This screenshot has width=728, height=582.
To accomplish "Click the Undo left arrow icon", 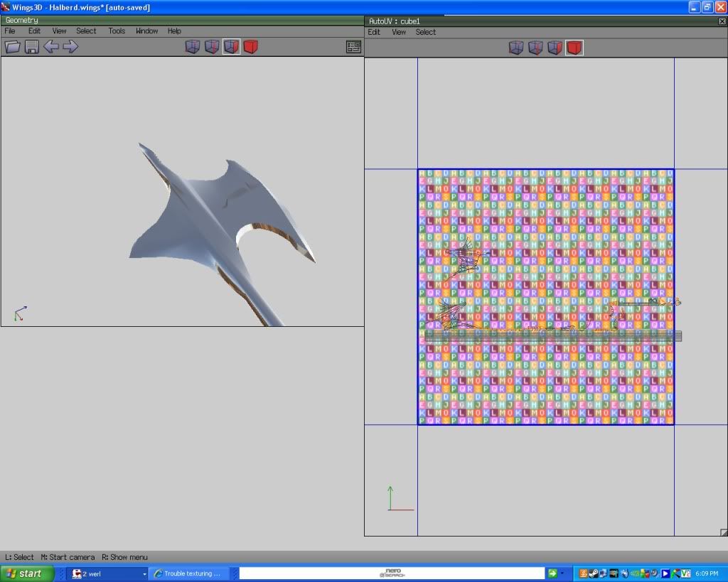I will (51, 47).
